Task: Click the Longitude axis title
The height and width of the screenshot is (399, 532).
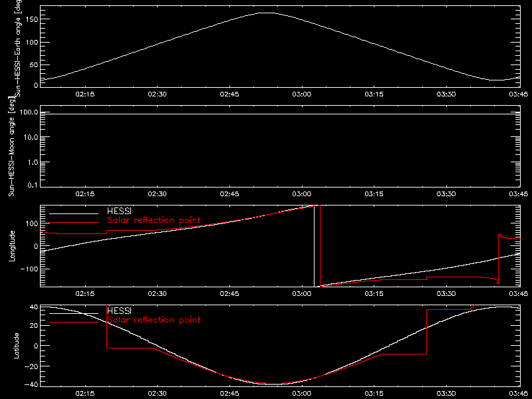Action: click(x=12, y=246)
